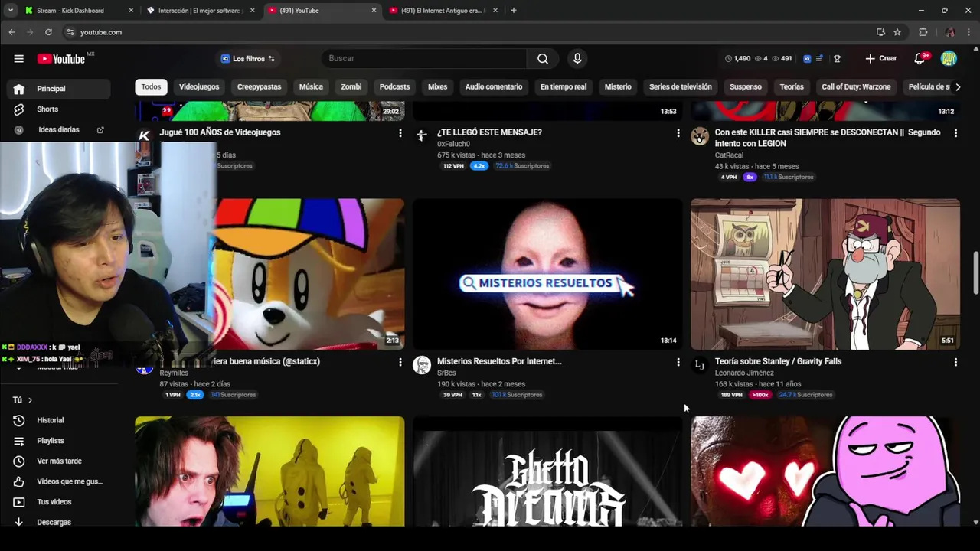The image size is (980, 551).
Task: Open Stanley Gravity Falls thumbnail
Action: click(825, 274)
